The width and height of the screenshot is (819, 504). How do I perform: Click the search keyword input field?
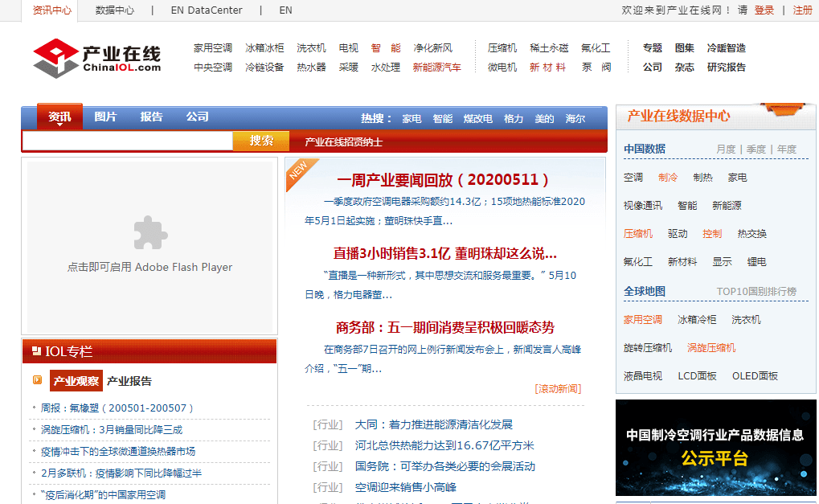coord(127,141)
